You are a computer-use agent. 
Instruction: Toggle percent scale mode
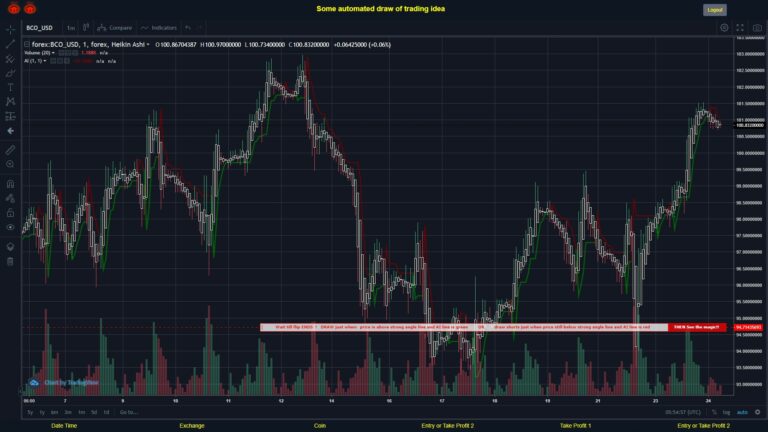click(714, 412)
